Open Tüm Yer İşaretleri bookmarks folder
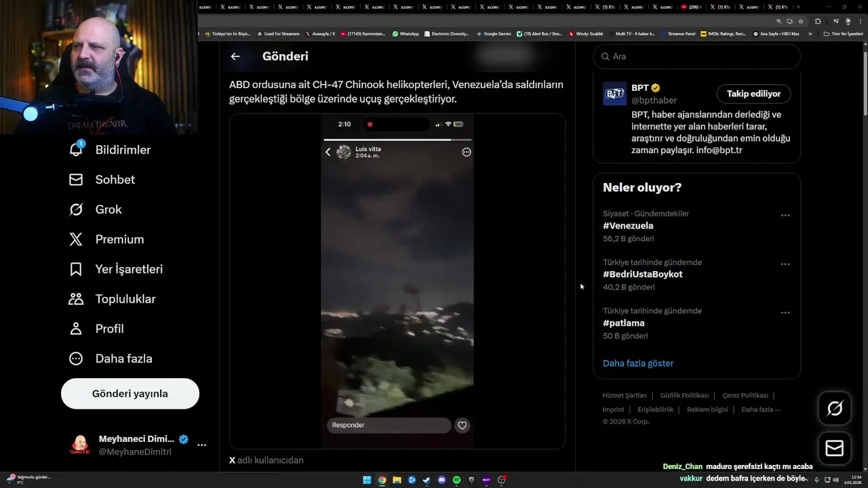 point(844,33)
